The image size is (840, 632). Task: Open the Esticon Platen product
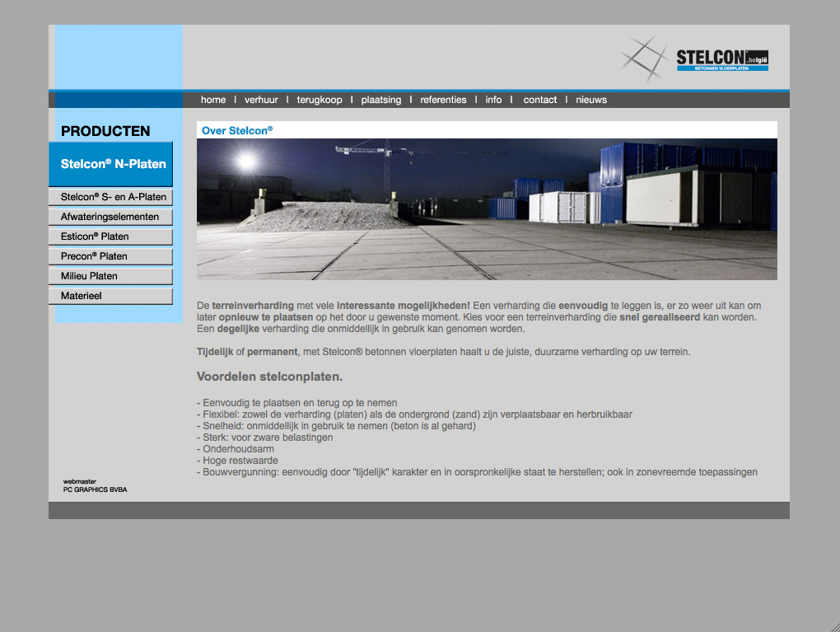click(111, 237)
